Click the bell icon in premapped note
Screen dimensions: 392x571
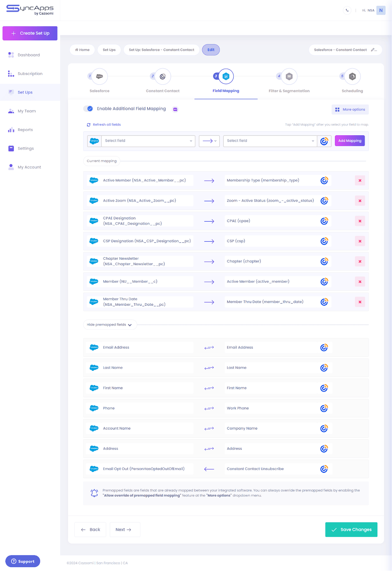point(94,493)
